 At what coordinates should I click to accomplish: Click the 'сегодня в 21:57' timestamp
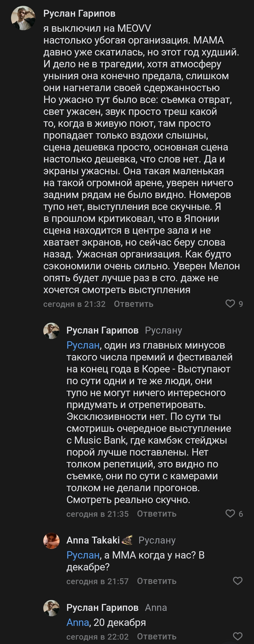97,581
